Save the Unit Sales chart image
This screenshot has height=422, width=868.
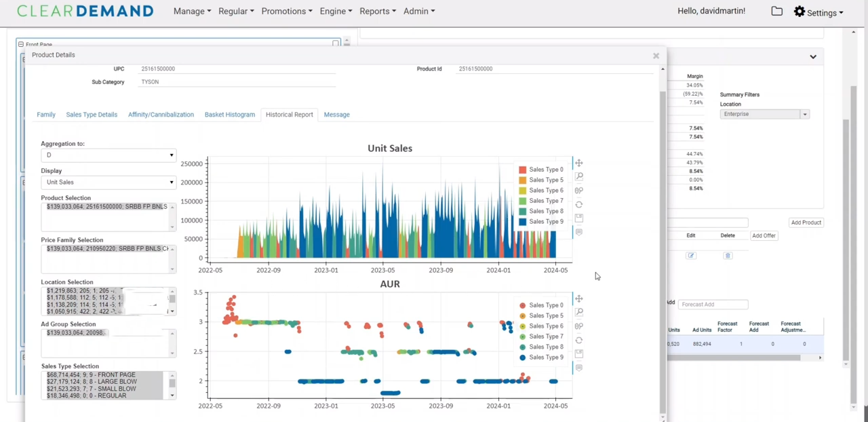pos(578,218)
